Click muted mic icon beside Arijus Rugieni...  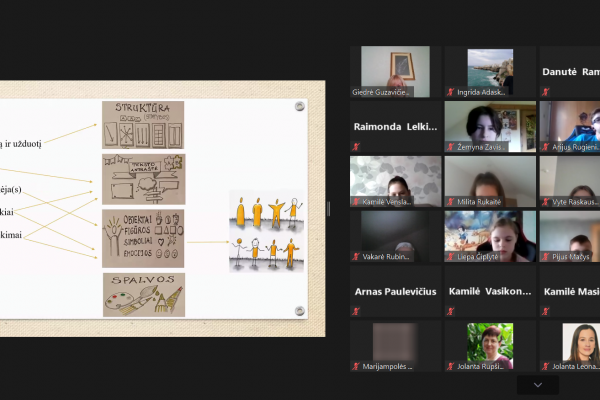[546, 147]
